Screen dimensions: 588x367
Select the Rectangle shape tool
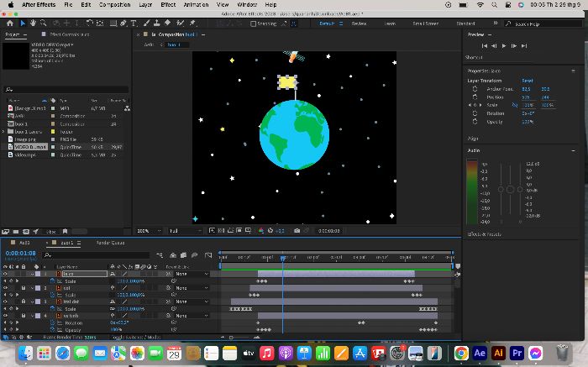pyautogui.click(x=113, y=24)
